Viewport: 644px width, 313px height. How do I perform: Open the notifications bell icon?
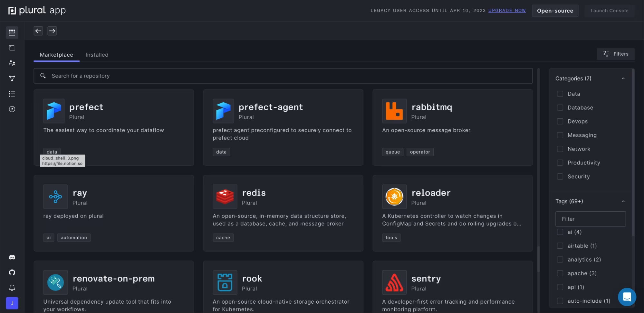pyautogui.click(x=12, y=288)
